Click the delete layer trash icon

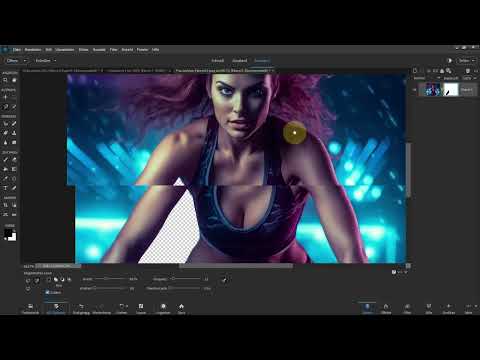point(468,71)
